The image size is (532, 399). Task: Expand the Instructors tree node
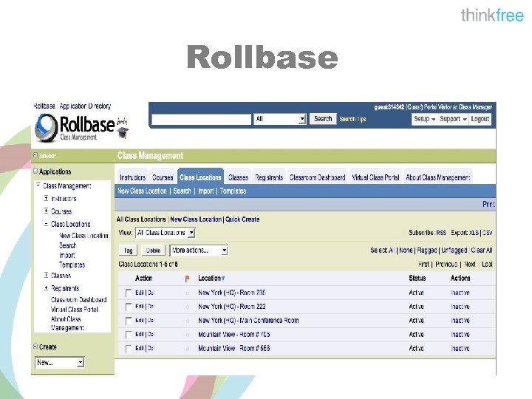[x=46, y=198]
